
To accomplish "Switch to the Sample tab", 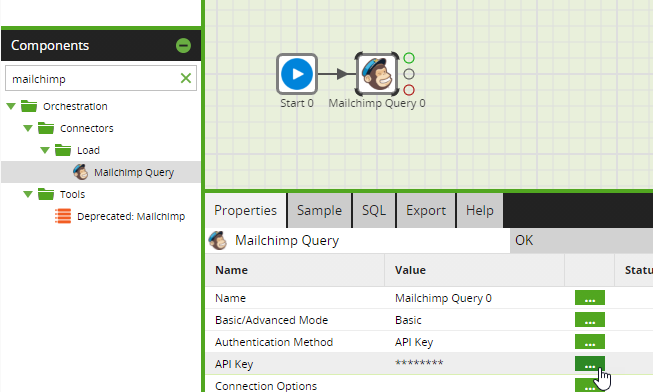I will pyautogui.click(x=319, y=210).
